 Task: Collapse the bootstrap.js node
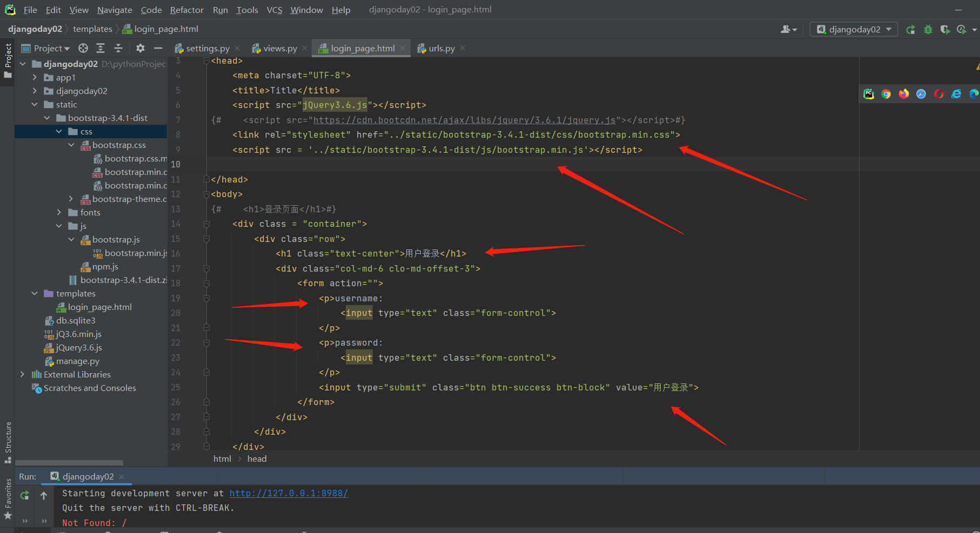(x=71, y=239)
